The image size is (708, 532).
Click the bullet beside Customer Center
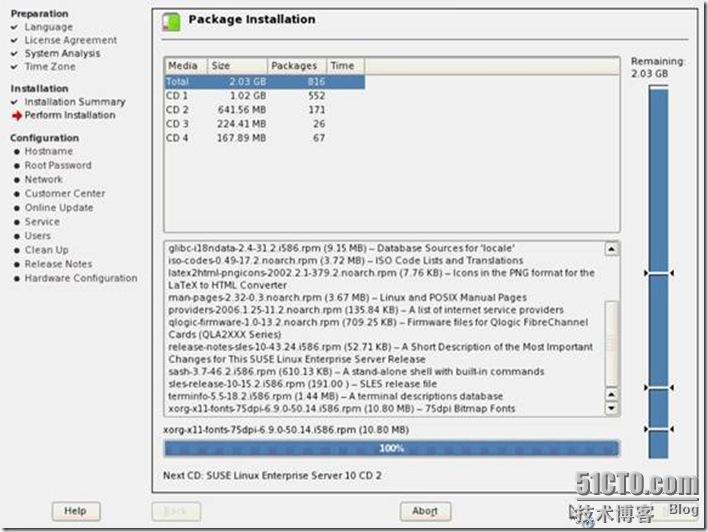click(x=17, y=194)
